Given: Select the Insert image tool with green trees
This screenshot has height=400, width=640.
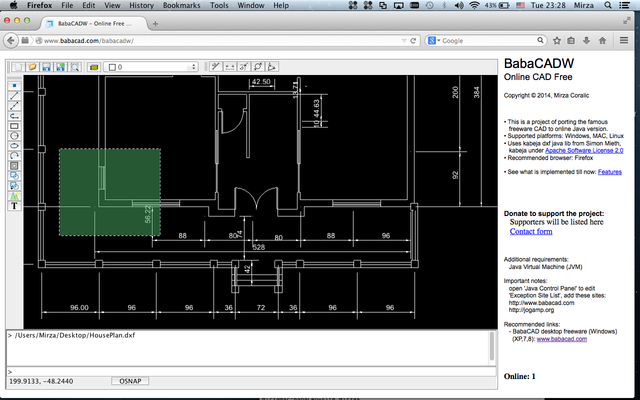Looking at the screenshot, I should (x=14, y=196).
